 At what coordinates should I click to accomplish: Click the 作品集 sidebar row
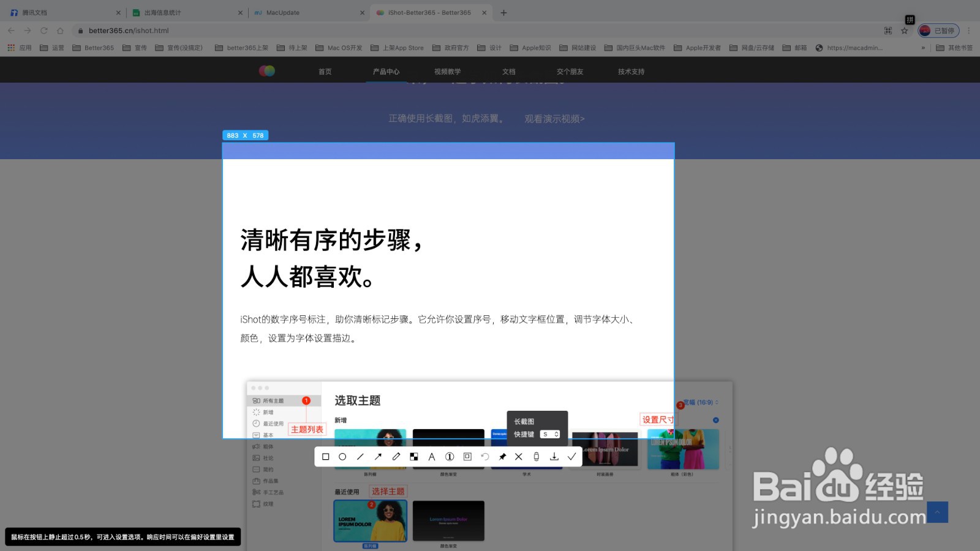point(266,481)
